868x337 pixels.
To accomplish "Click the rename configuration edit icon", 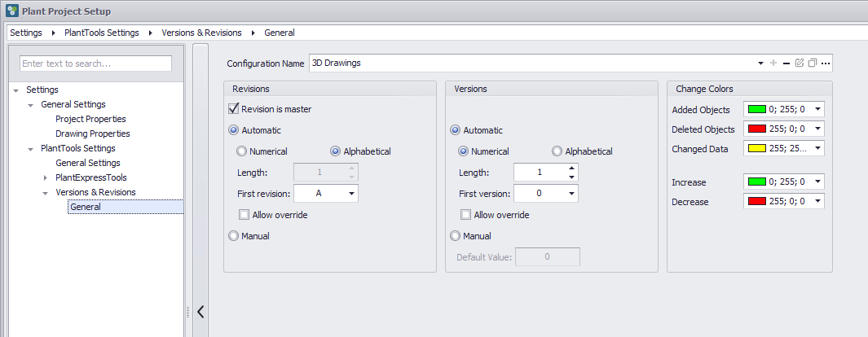I will [800, 63].
